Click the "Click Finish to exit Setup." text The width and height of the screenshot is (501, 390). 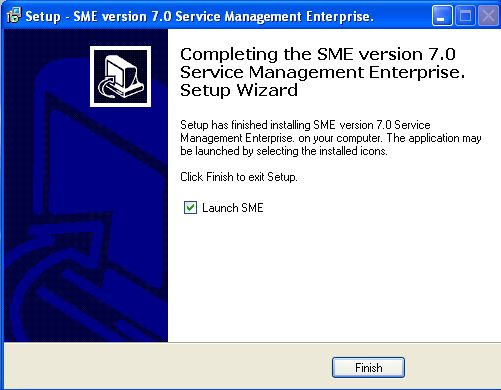(x=239, y=177)
